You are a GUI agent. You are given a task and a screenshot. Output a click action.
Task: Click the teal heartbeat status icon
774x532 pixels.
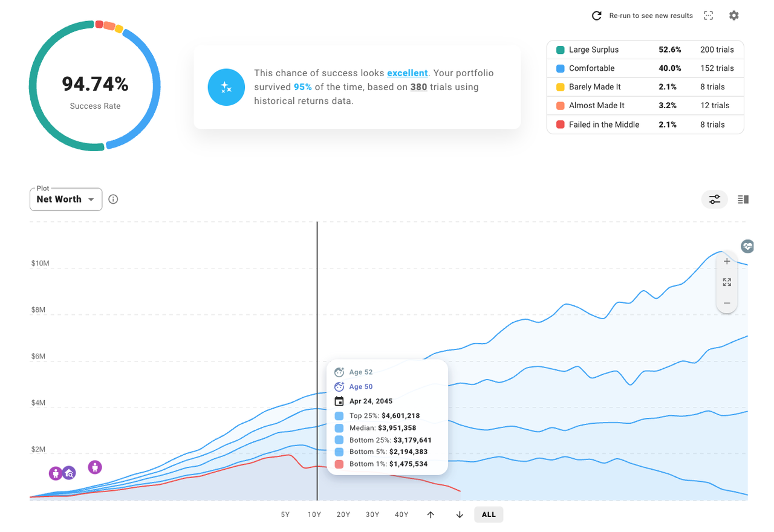pos(747,246)
